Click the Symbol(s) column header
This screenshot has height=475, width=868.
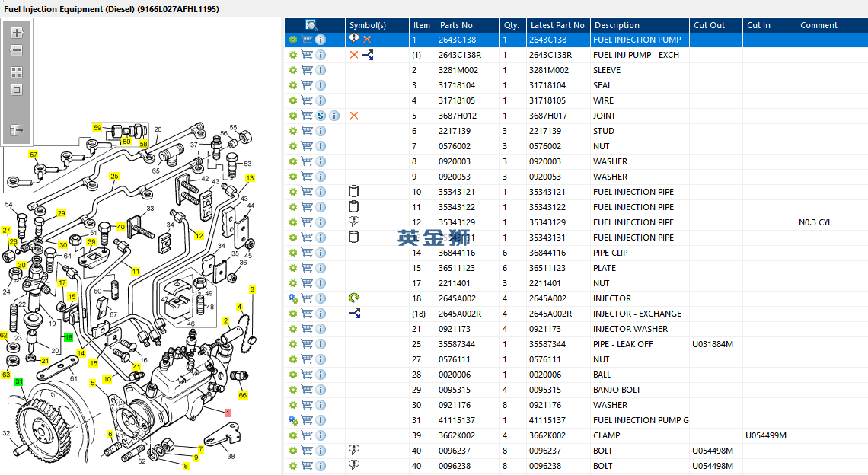click(x=367, y=25)
